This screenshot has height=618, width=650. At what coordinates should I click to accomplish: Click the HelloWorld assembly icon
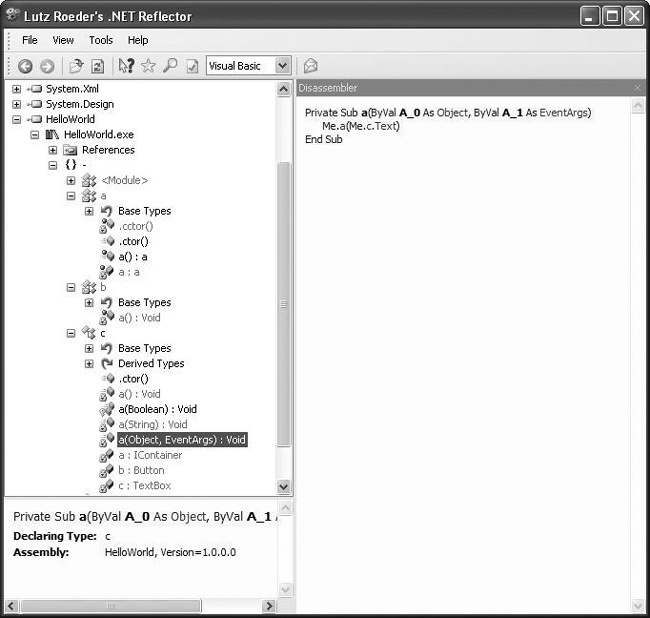click(35, 119)
